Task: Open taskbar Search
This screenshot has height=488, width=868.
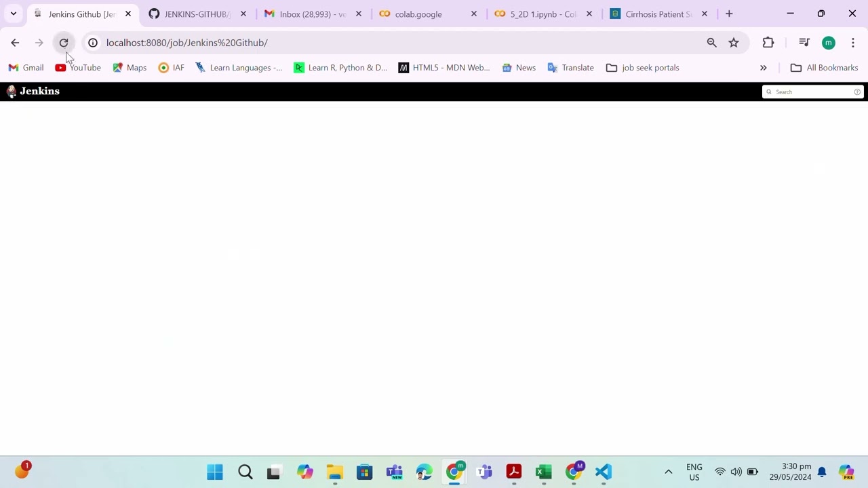Action: 245,472
